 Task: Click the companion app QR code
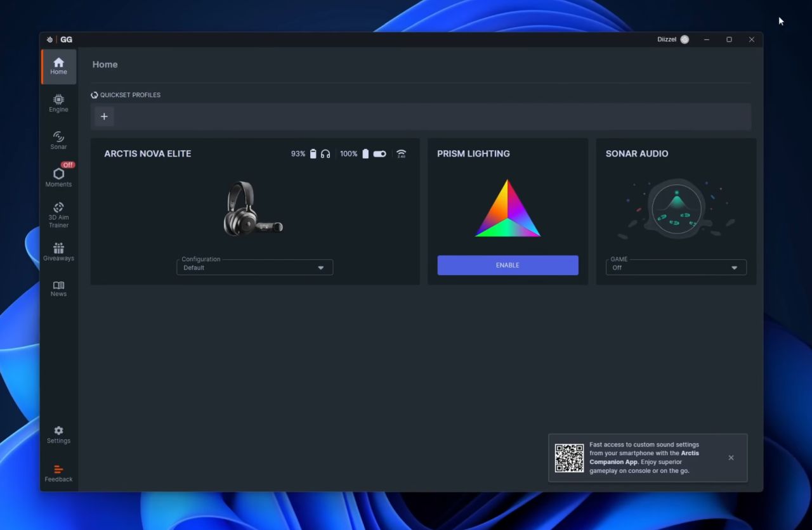[569, 458]
